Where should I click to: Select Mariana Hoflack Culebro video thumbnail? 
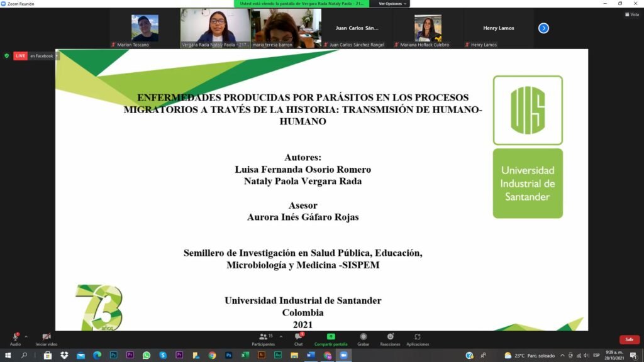click(x=428, y=28)
